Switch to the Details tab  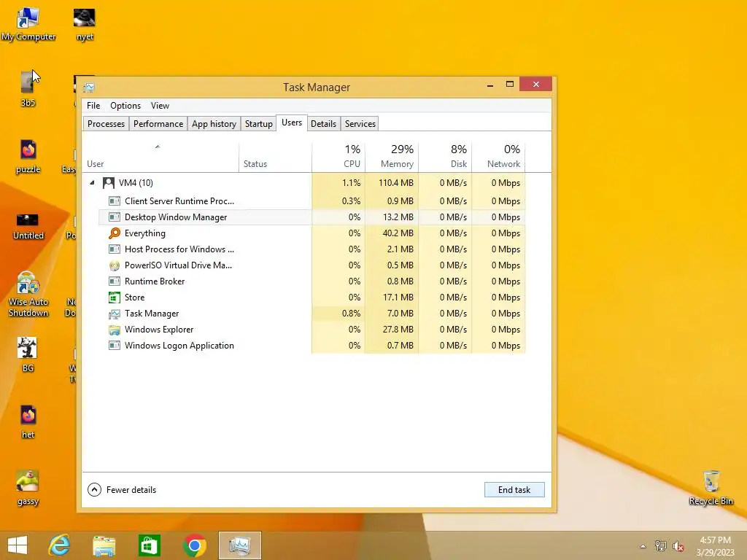pyautogui.click(x=323, y=124)
